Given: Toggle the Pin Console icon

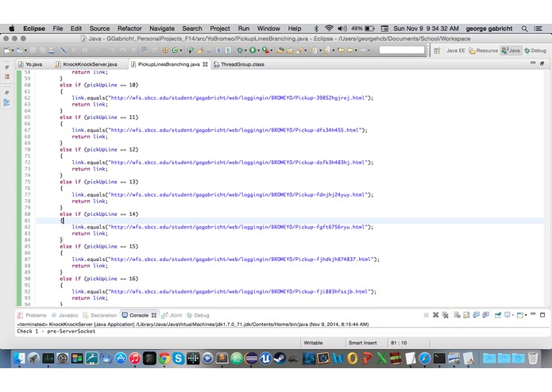Looking at the screenshot, I should coord(498,315).
